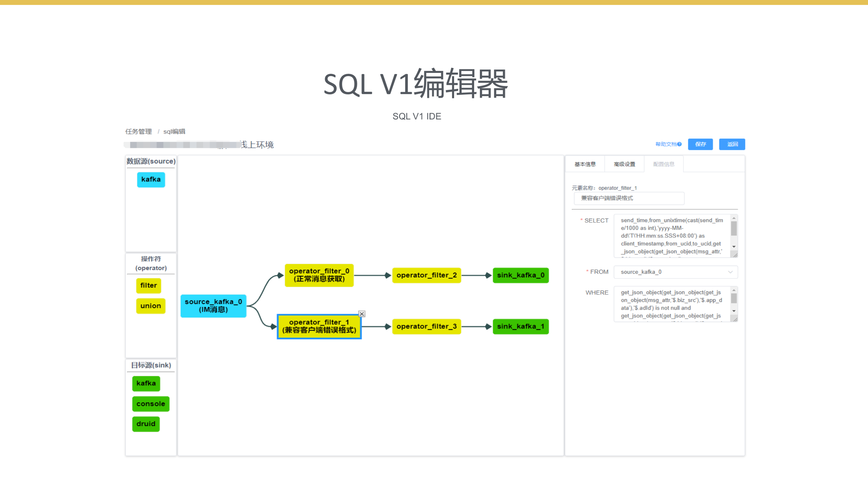Viewport: 868px width, 488px height.
Task: Click the 数据源(source) palette header
Action: [x=151, y=161]
